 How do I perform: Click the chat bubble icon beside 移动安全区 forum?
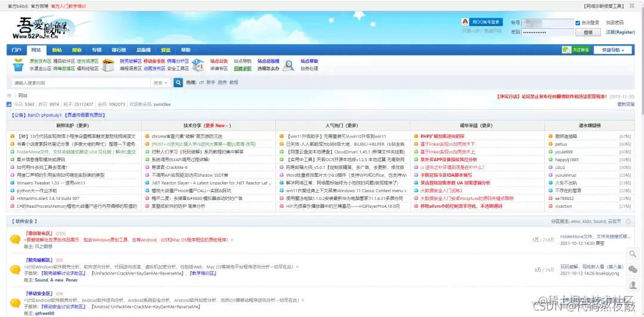(x=16, y=303)
